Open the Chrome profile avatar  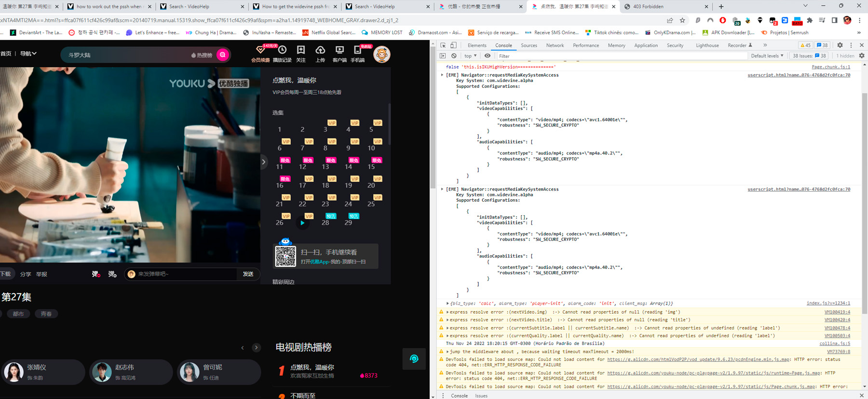click(x=847, y=20)
